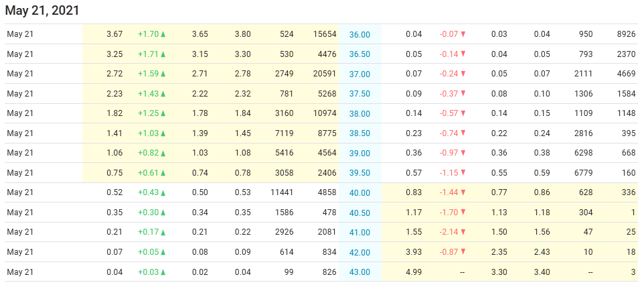Click the 39.00 strike price
The height and width of the screenshot is (289, 644).
[x=359, y=154]
